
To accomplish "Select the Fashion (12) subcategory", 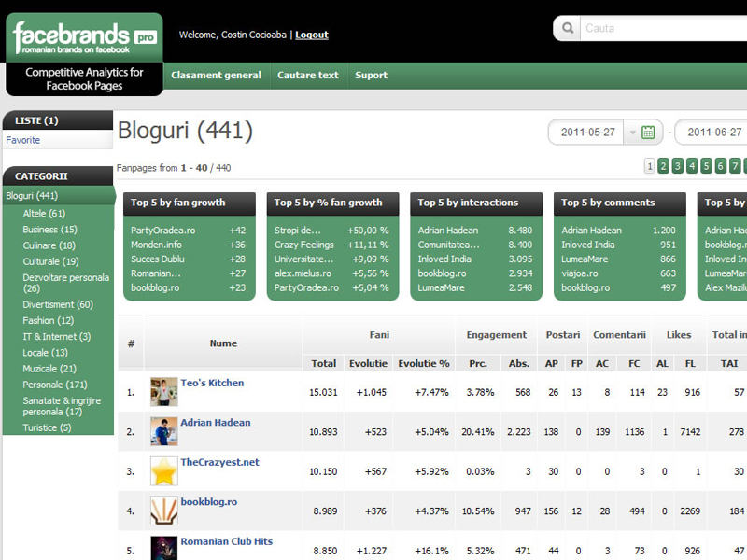I will 49,320.
